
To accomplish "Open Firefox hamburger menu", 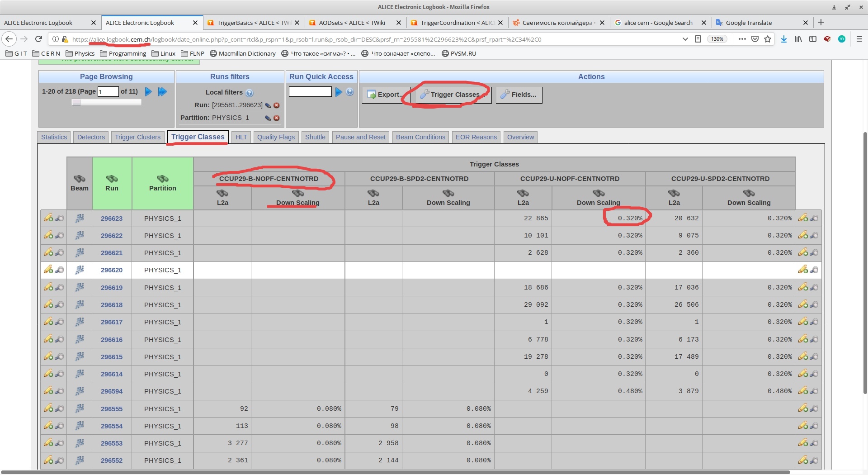I will 859,39.
